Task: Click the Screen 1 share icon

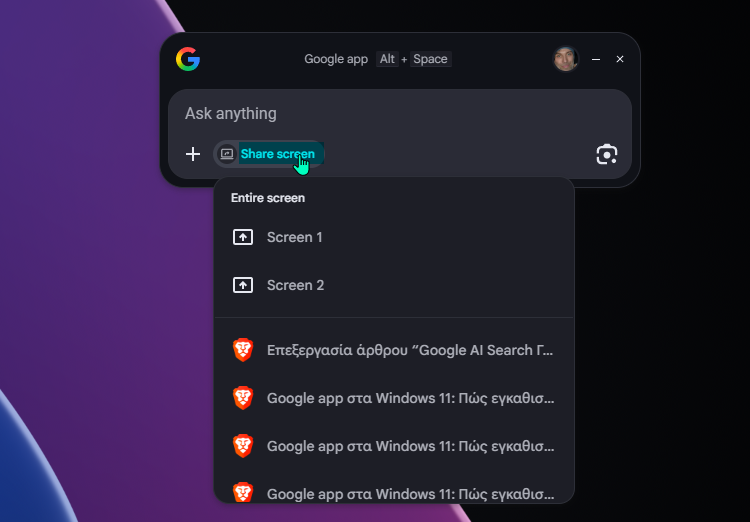Action: click(x=243, y=237)
